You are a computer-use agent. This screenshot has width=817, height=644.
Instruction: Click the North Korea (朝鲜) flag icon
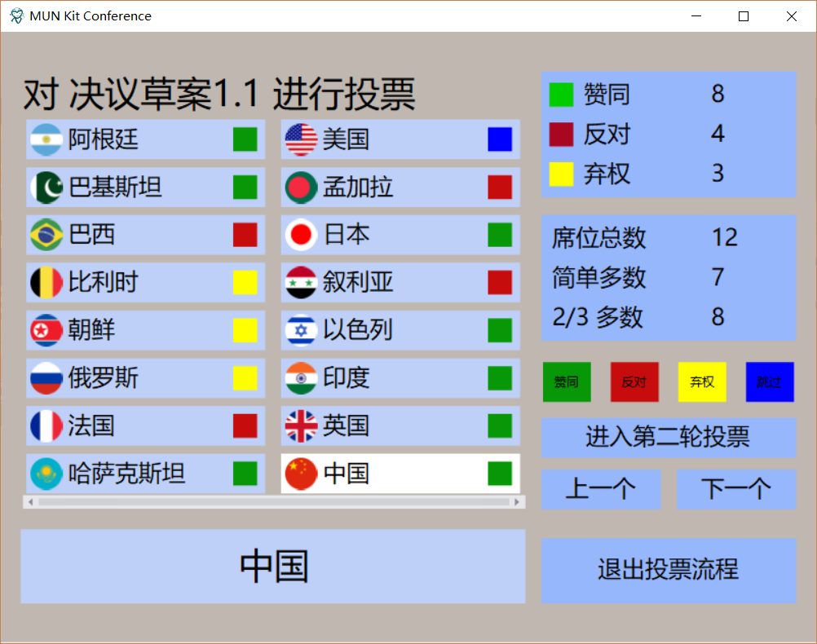coord(46,330)
